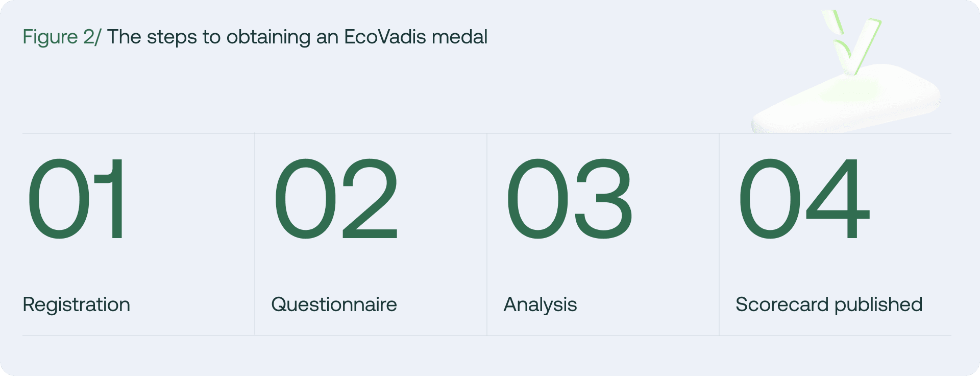Click the divider between Questionnaire and Analysis
The image size is (980, 376).
pos(487,234)
